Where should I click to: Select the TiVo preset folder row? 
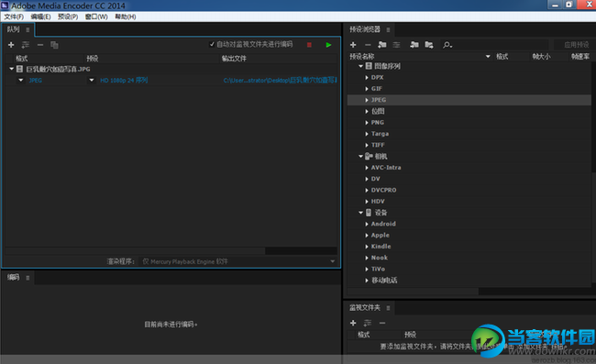coord(469,269)
